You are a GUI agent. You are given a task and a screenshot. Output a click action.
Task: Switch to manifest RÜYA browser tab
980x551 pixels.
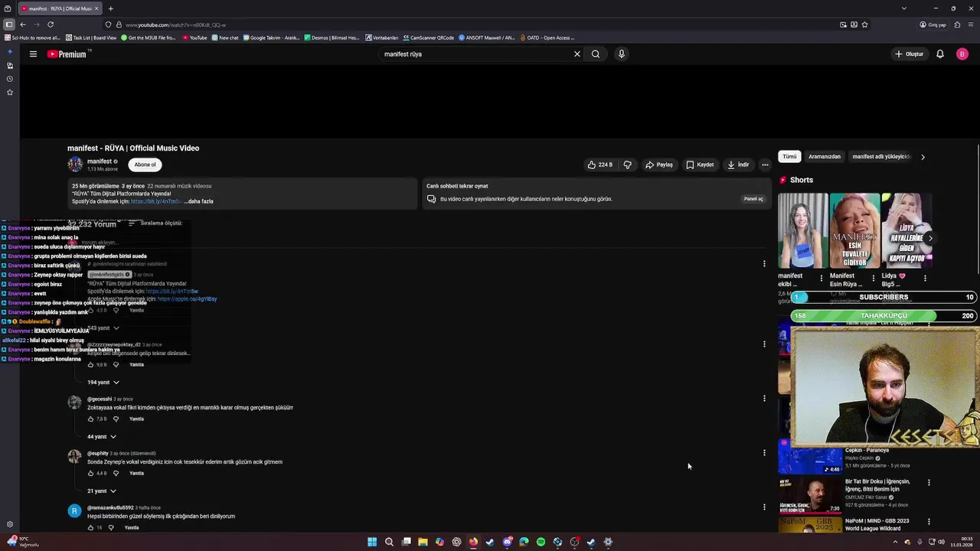point(60,8)
